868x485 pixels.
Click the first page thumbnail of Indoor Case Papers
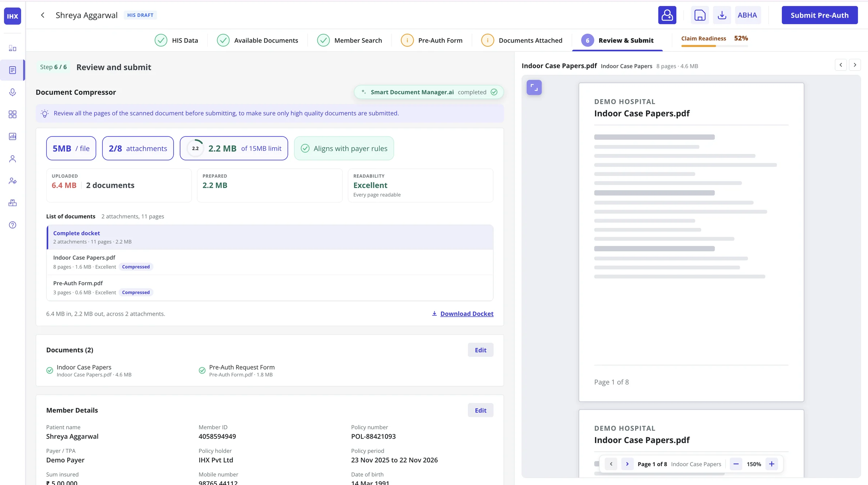click(x=691, y=242)
